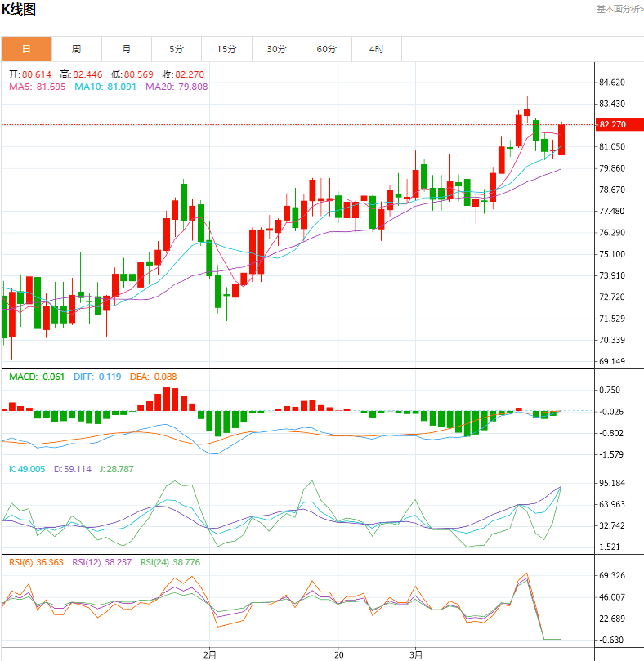This screenshot has height=661, width=644.
Task: Switch to the 日 daily chart tab
Action: [x=26, y=49]
